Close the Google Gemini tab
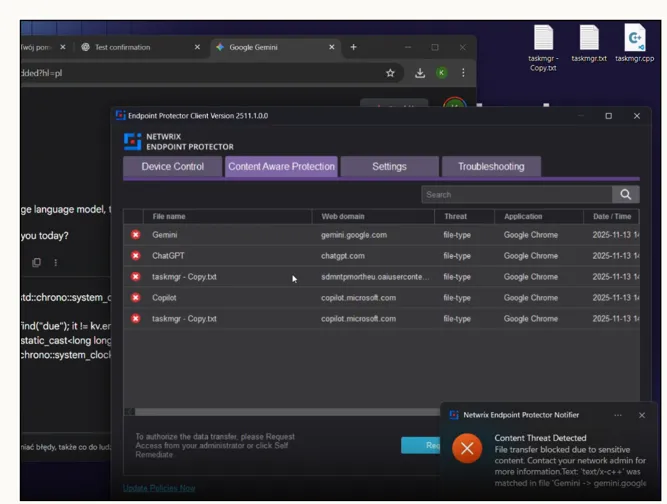667x504 pixels. tap(332, 47)
